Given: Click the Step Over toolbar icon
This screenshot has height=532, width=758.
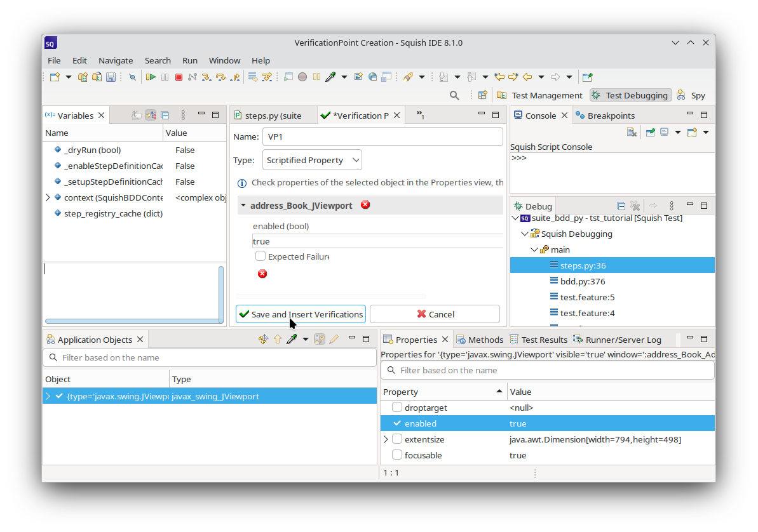Looking at the screenshot, I should click(x=220, y=77).
